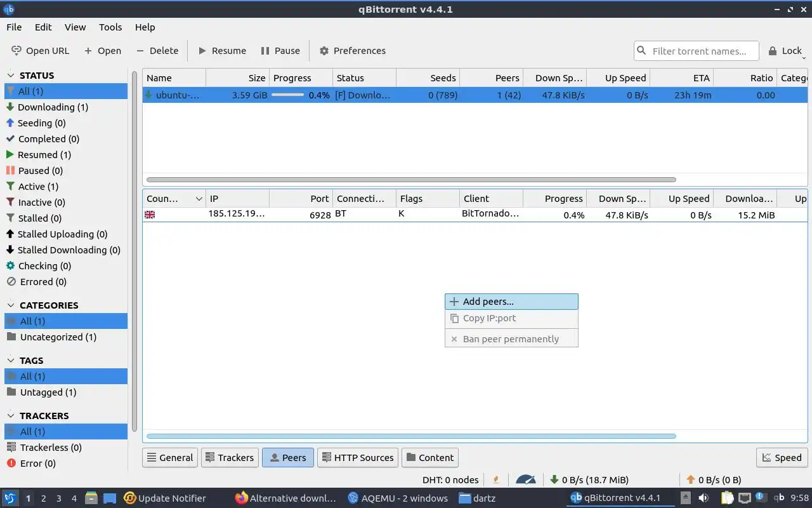Collapse the TAGS section
812x508 pixels.
pos(11,360)
